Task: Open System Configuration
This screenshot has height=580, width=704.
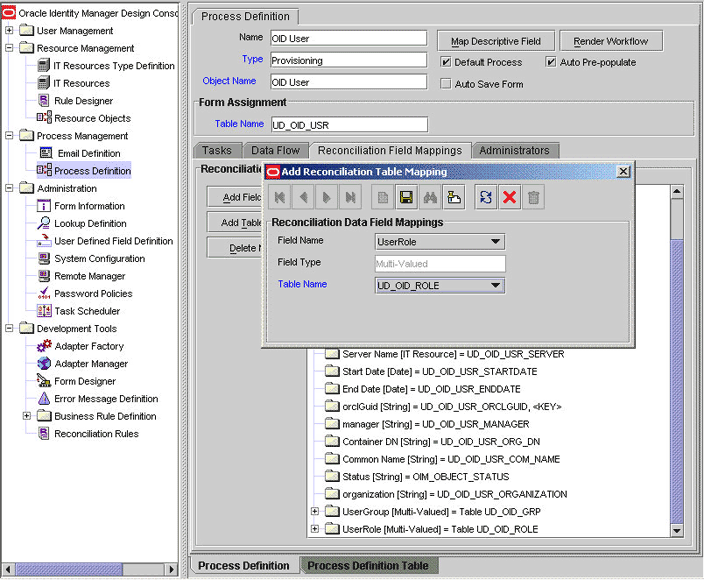Action: 99,259
